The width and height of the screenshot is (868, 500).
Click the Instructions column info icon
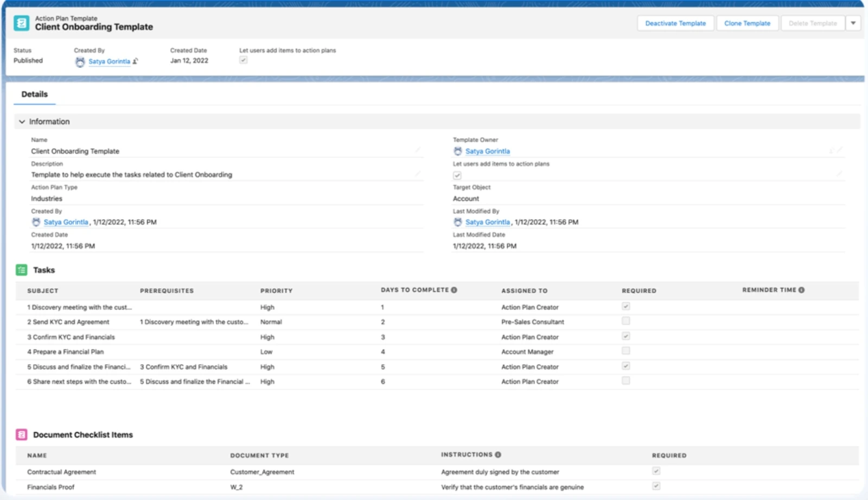coord(498,454)
